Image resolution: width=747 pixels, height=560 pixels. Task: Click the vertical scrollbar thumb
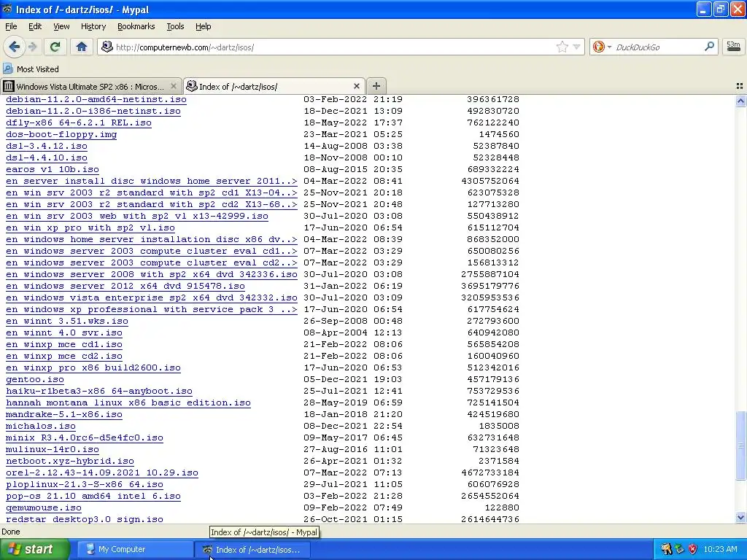[740, 446]
